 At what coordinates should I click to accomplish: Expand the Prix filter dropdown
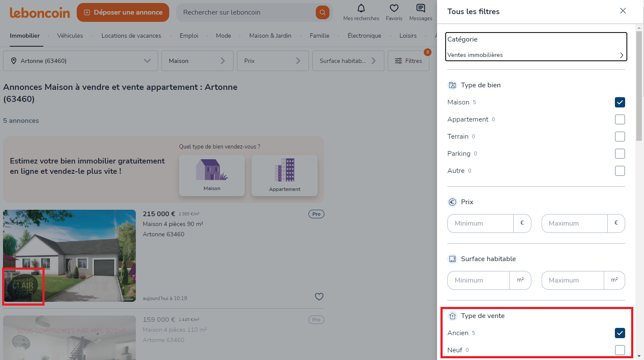point(273,61)
